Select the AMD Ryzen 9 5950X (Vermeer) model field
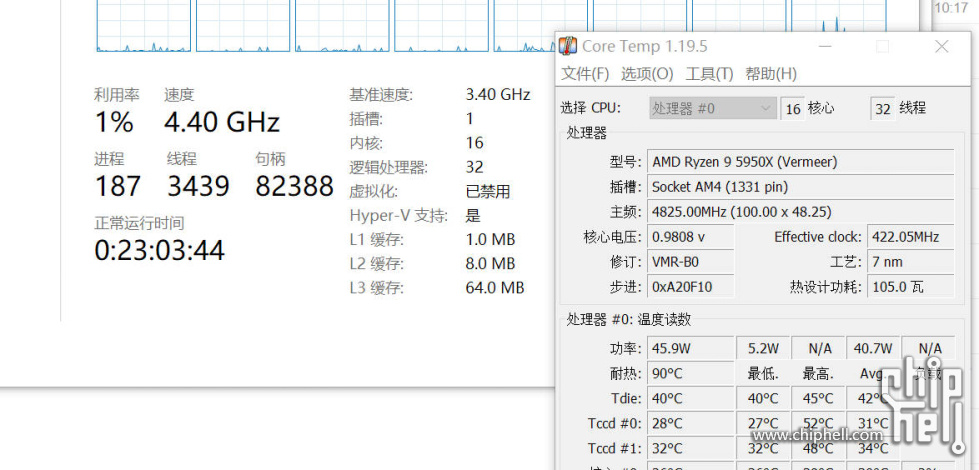 800,162
